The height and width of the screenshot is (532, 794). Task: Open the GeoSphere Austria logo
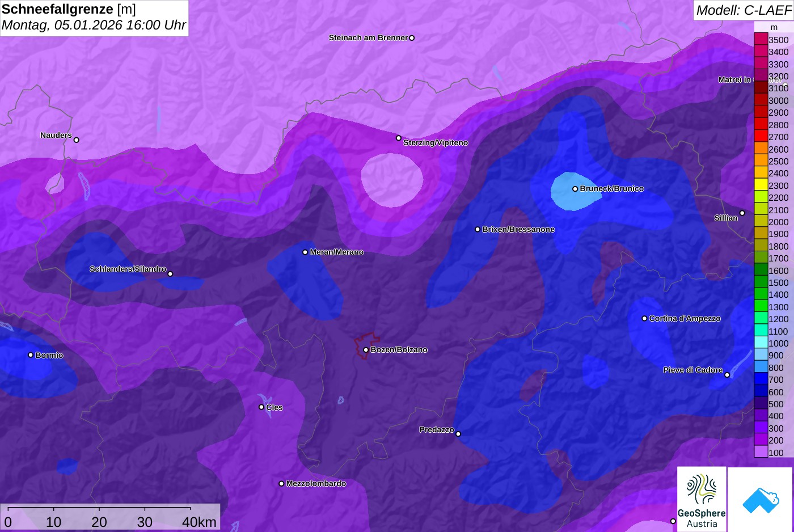[x=702, y=499]
